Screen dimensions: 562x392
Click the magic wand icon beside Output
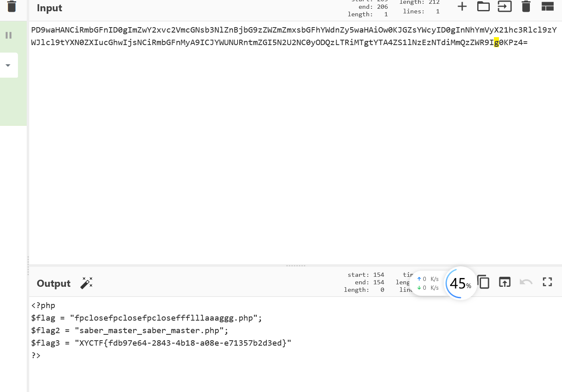[86, 283]
